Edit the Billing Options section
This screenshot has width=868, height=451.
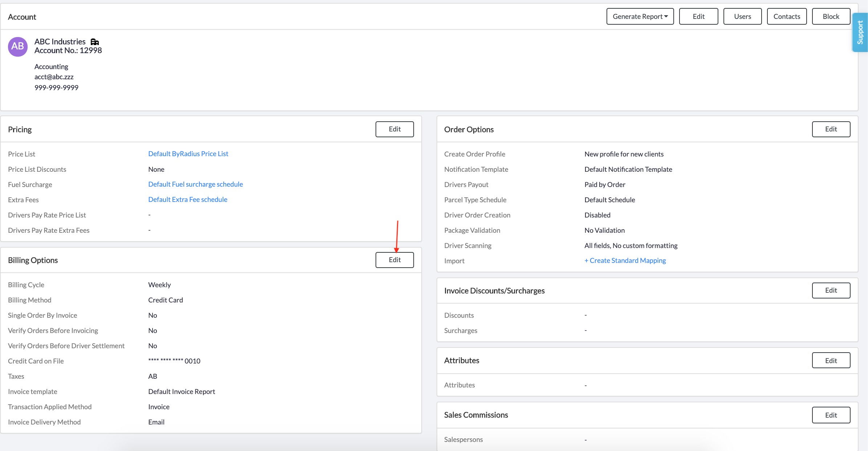coord(394,260)
